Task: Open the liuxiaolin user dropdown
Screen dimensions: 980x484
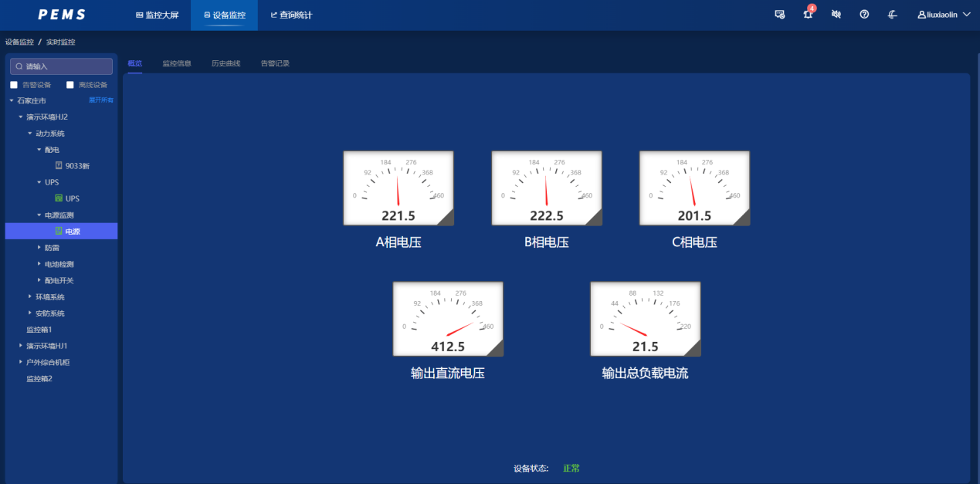Action: pyautogui.click(x=943, y=15)
